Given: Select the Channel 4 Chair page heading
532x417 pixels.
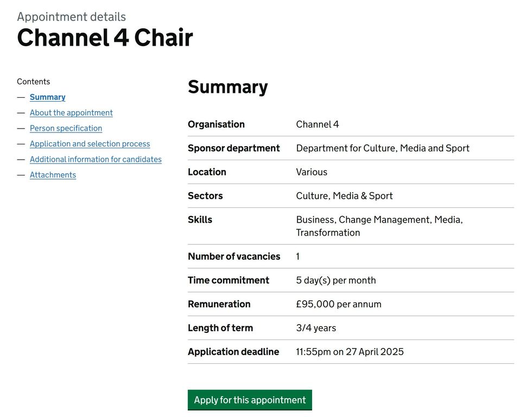Looking at the screenshot, I should point(105,37).
